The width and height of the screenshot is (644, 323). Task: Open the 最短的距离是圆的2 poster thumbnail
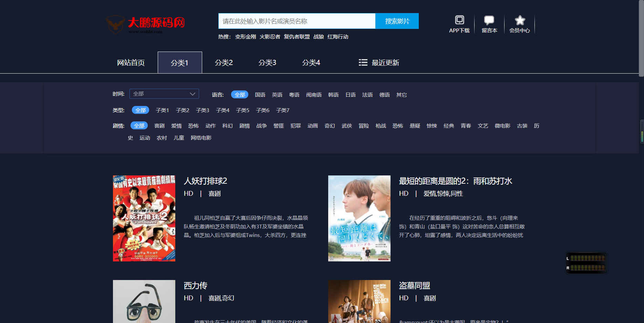point(359,218)
